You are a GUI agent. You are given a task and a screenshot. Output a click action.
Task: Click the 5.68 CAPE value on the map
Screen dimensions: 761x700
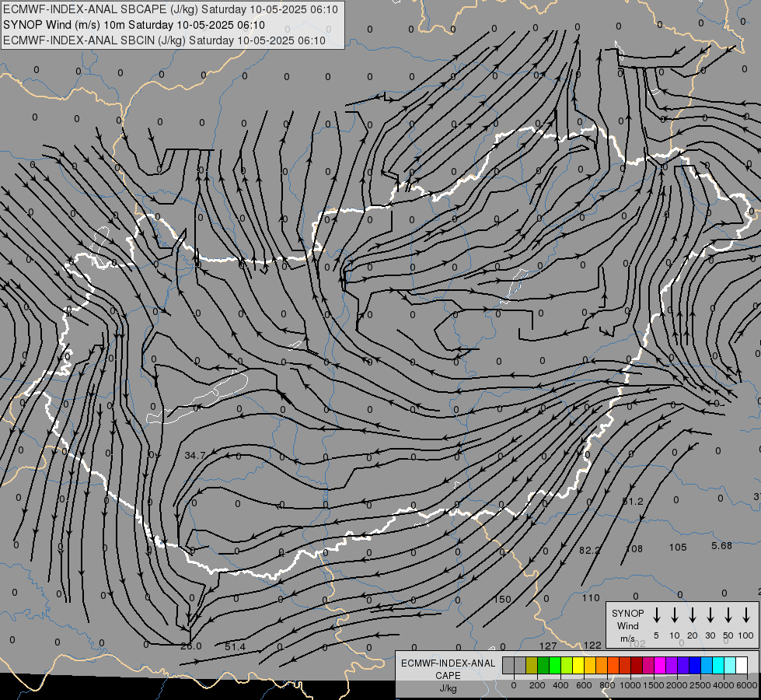pos(721,545)
